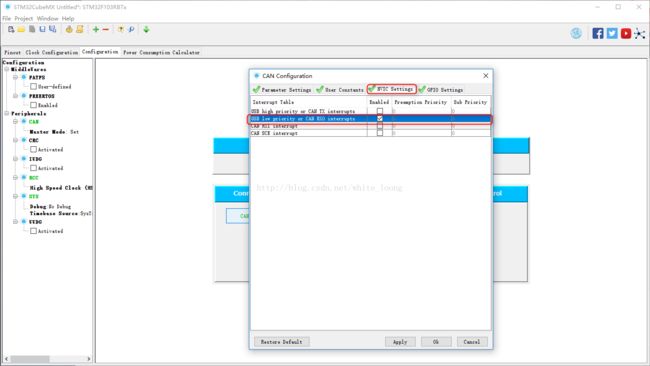Viewport: 650px width, 366px height.
Task: Click the Generate Code toolbar icon
Action: tap(80, 29)
